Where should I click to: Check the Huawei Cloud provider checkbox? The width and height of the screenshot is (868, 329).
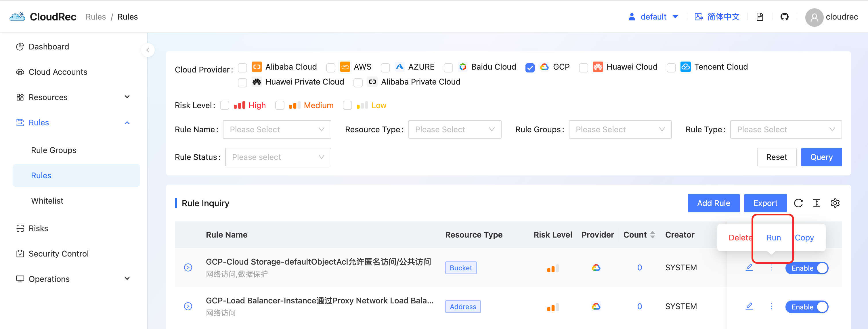click(x=583, y=68)
